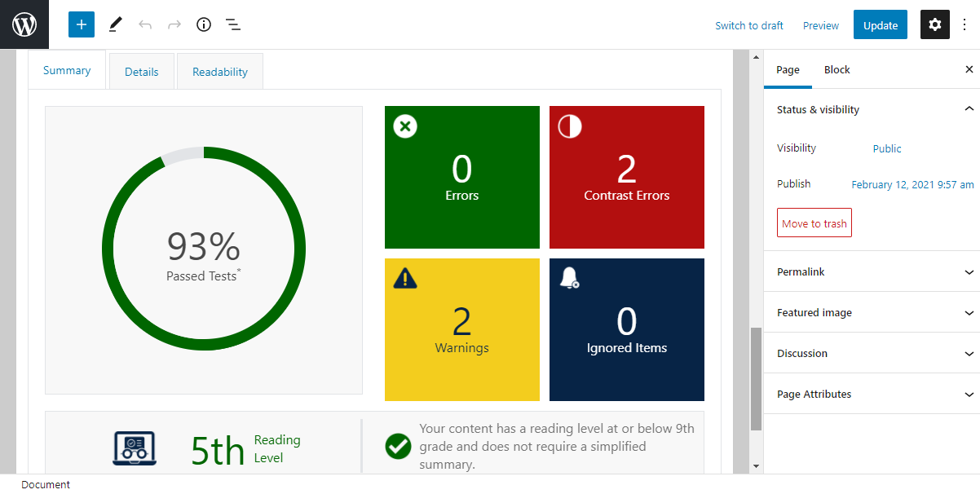Click the green checkmark reading icon
The image size is (980, 494).
click(398, 446)
